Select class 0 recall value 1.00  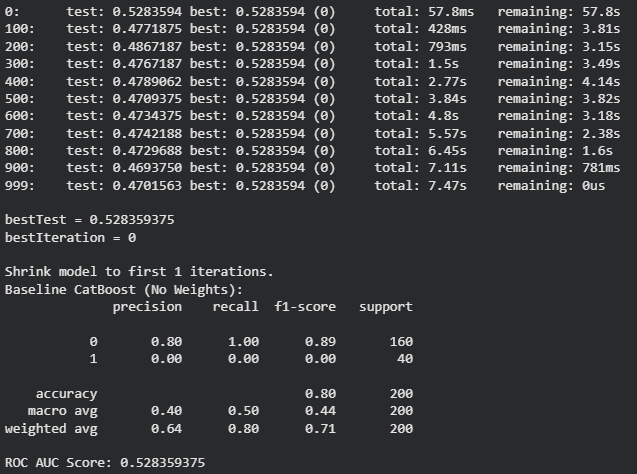click(243, 342)
